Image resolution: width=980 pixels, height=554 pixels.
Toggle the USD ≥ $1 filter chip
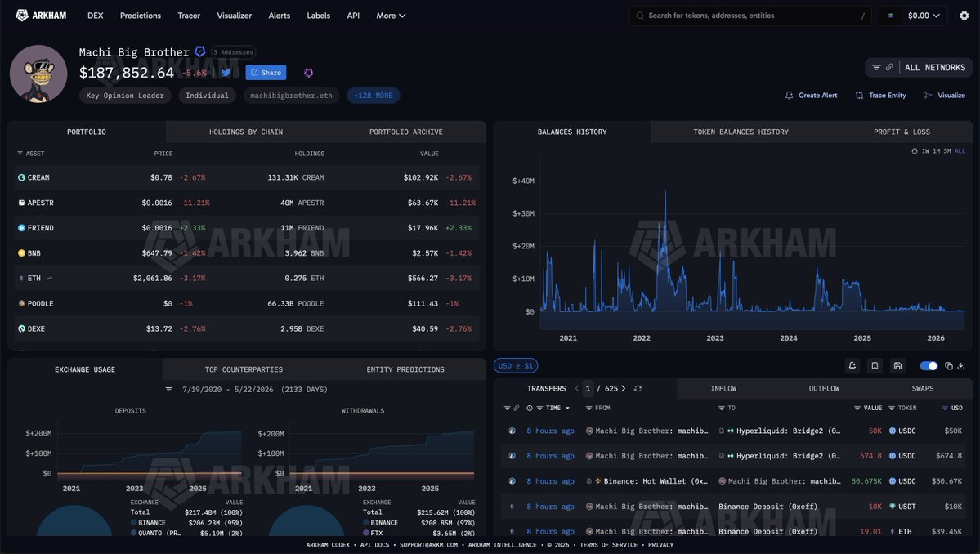516,365
